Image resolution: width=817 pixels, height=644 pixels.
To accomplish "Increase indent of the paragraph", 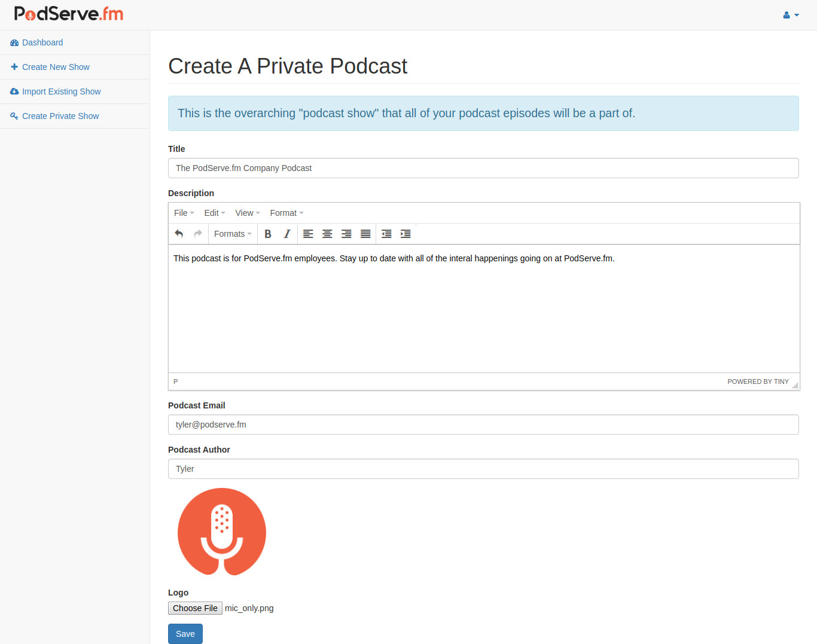I will (x=406, y=234).
